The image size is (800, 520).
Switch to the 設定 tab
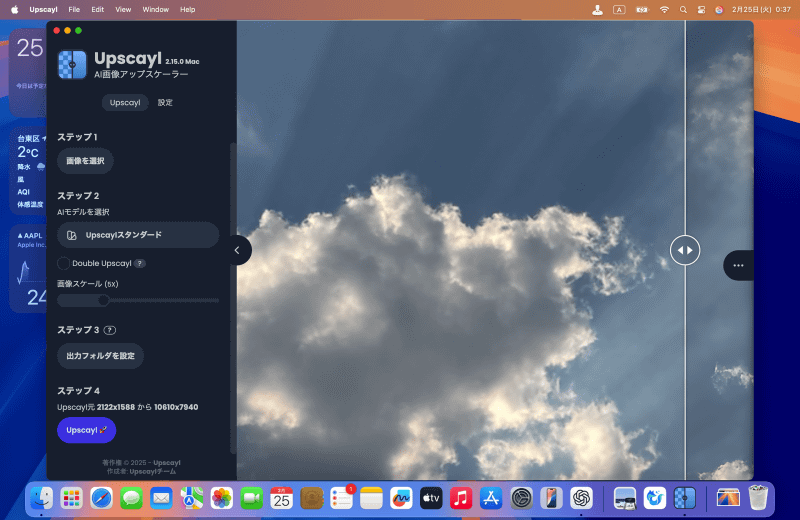(x=165, y=103)
